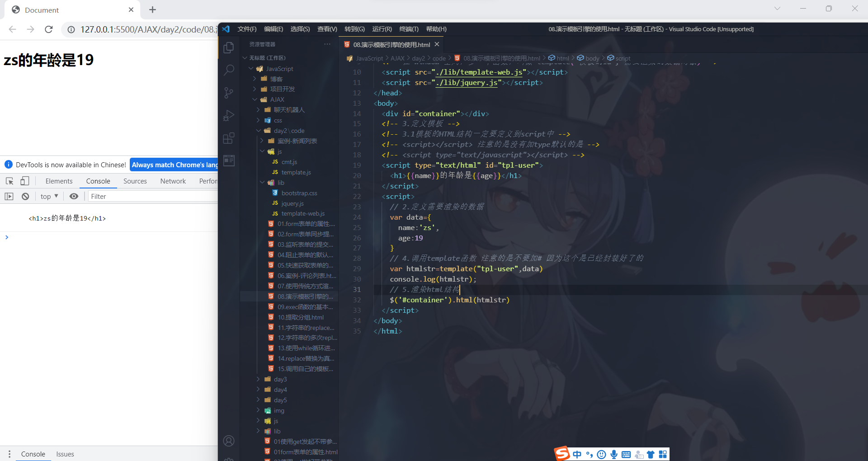Screen dimensions: 868x461
Task: Open the Search view in VS Code sidebar
Action: point(229,70)
